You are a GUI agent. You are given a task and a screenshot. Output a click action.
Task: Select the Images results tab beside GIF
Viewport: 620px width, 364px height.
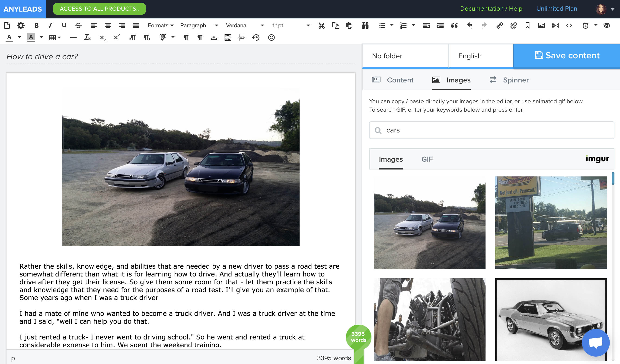click(x=391, y=159)
